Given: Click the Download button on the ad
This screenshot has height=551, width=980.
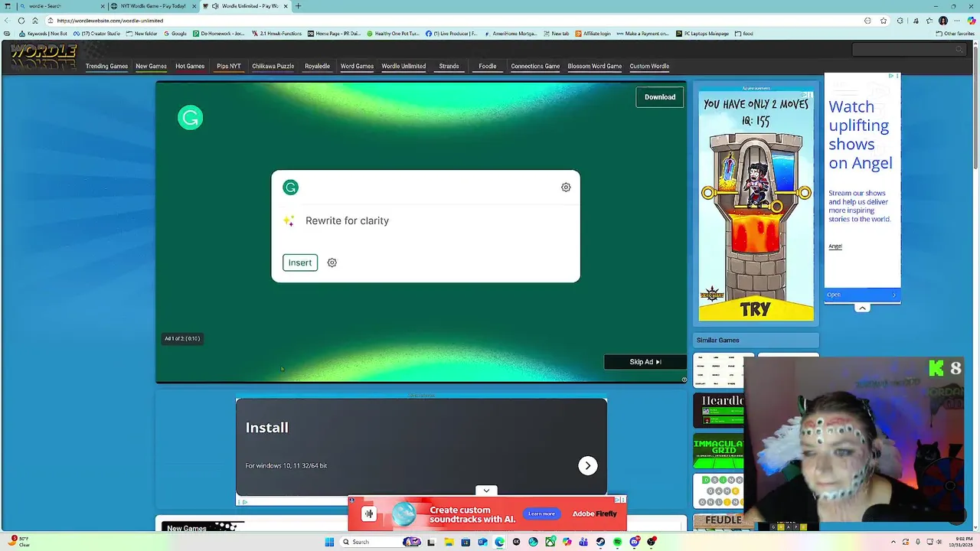Looking at the screenshot, I should point(660,97).
